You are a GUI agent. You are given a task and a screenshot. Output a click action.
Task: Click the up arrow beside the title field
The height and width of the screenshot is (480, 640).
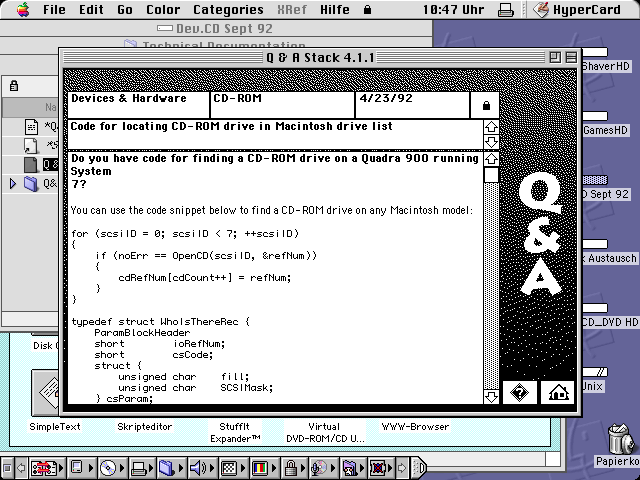(x=491, y=127)
